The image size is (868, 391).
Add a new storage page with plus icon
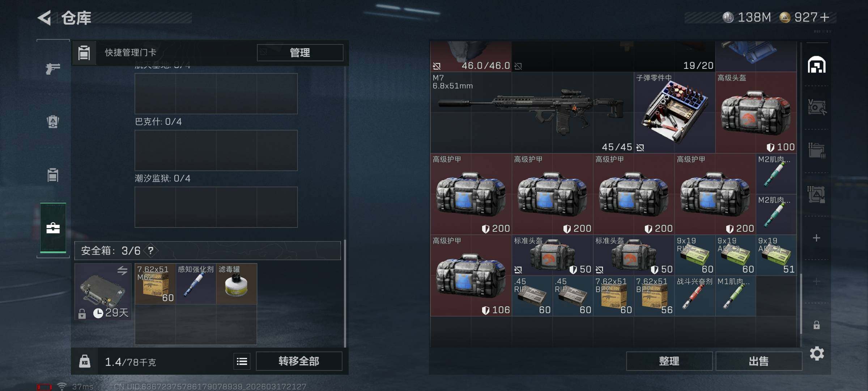(x=817, y=238)
